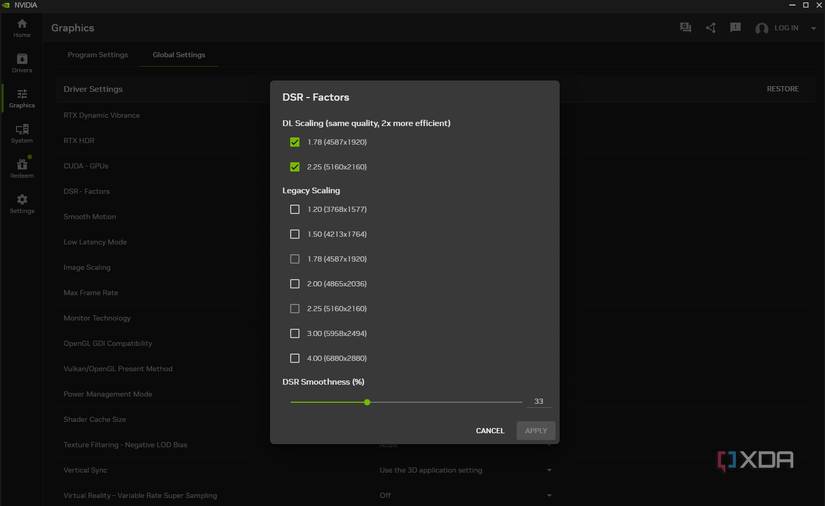This screenshot has height=506, width=825.
Task: Check the 1.20 (3768x1577) legacy option
Action: 295,209
